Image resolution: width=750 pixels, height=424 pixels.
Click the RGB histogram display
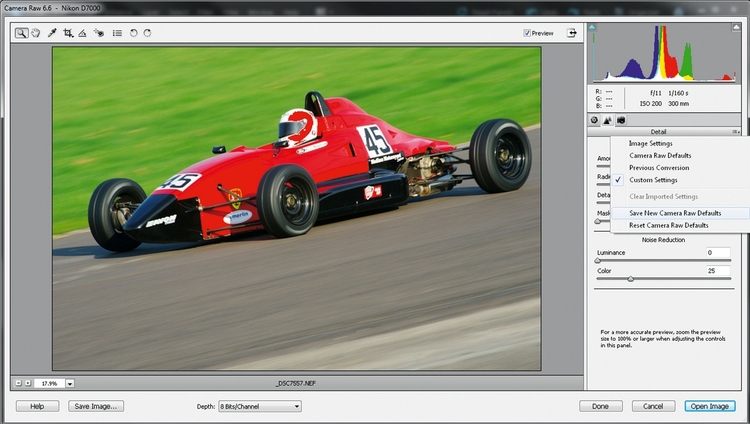pos(664,54)
